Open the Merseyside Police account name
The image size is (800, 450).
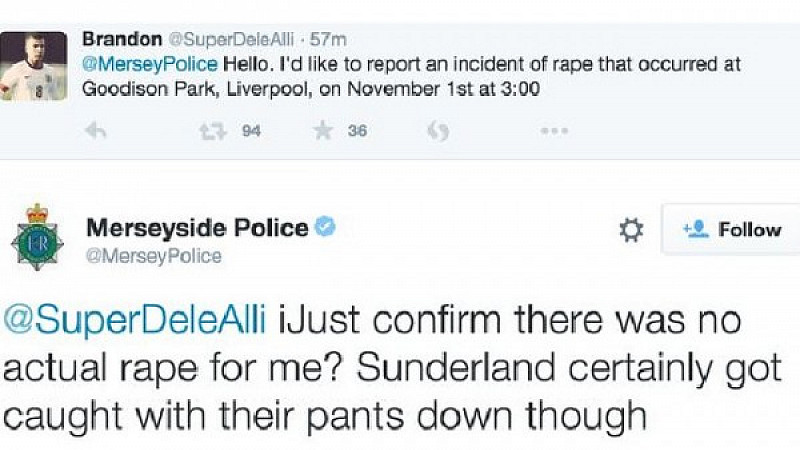click(x=197, y=228)
